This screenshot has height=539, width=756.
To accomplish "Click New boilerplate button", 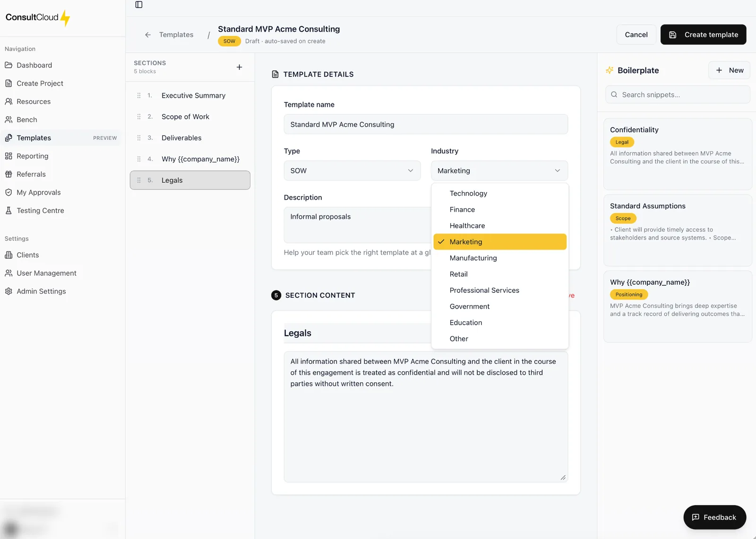I will pyautogui.click(x=729, y=70).
